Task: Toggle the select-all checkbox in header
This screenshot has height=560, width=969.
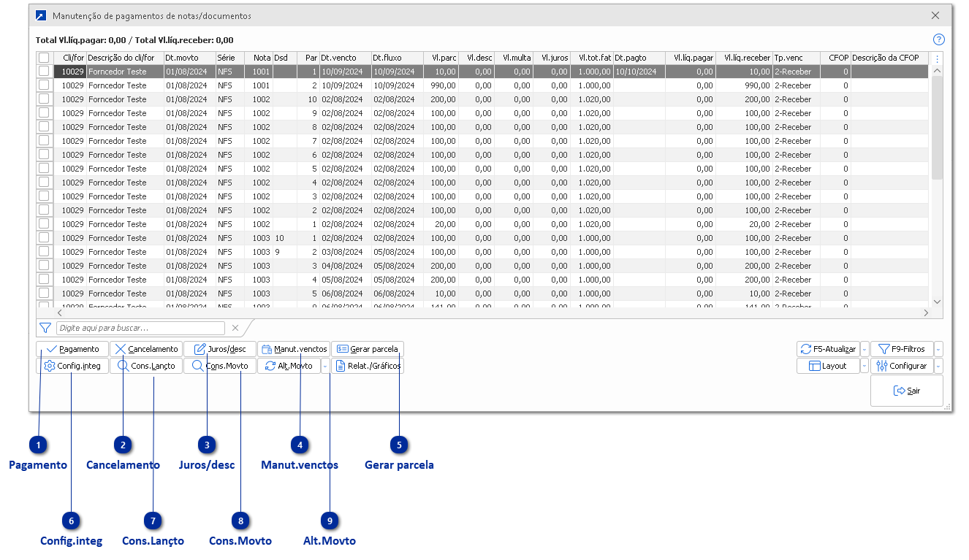Action: (x=45, y=58)
